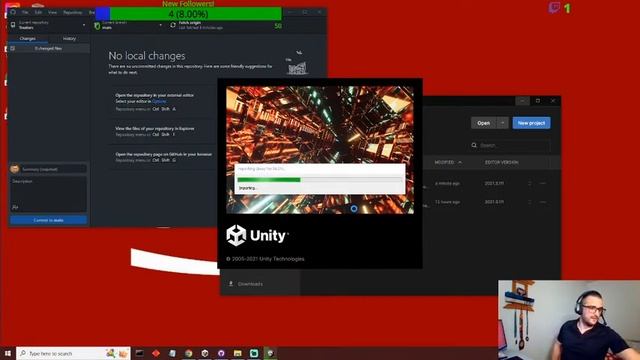Image resolution: width=640 pixels, height=360 pixels.
Task: Open the Edit menu in GitHub Desktop
Action: pos(38,12)
